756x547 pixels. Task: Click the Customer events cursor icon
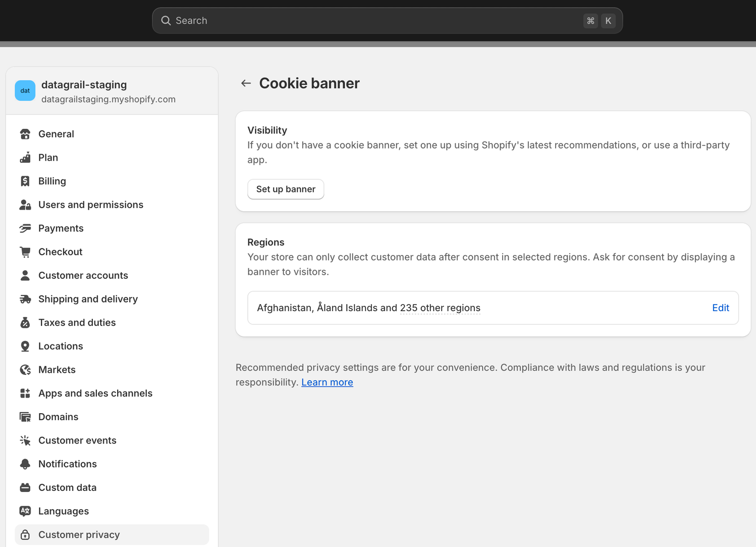pos(25,440)
